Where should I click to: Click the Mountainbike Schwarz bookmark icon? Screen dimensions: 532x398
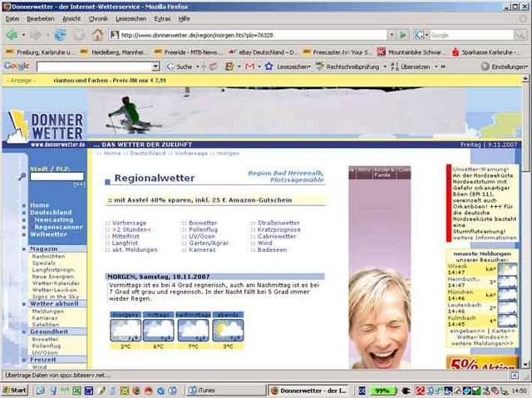[382, 52]
